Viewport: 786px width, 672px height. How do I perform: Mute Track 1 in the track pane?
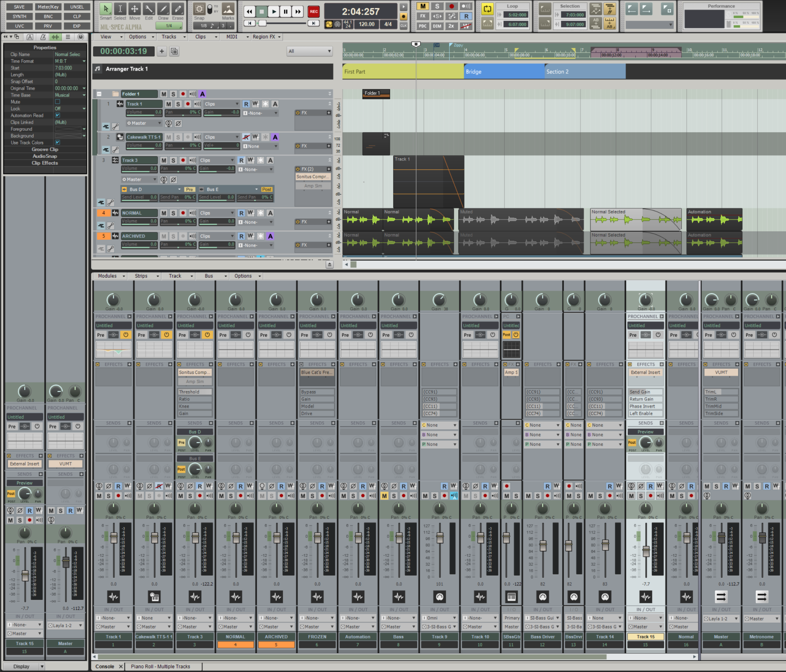[x=169, y=104]
